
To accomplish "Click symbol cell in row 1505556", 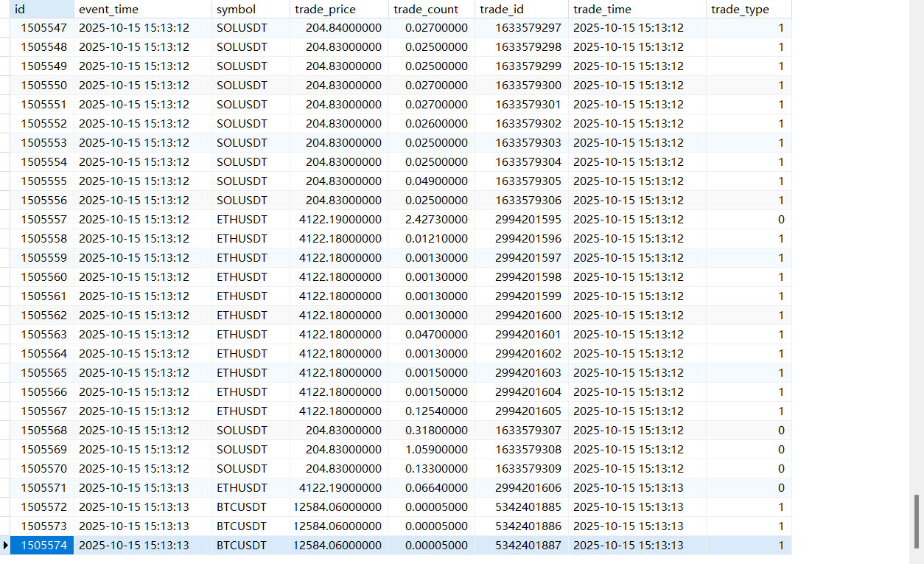I will 251,201.
